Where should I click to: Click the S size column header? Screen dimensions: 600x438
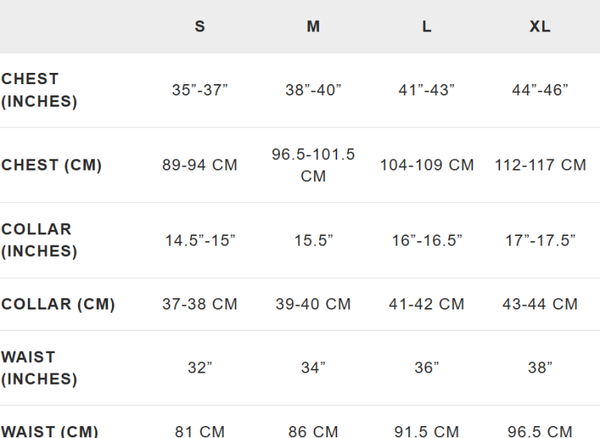tap(200, 27)
